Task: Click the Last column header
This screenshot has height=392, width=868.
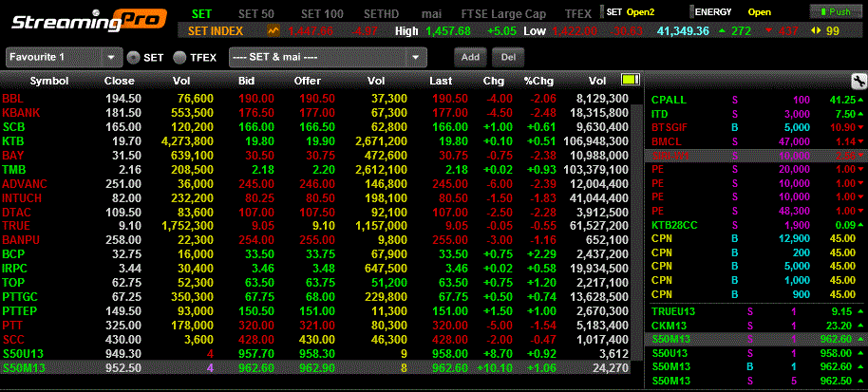Action: (441, 81)
